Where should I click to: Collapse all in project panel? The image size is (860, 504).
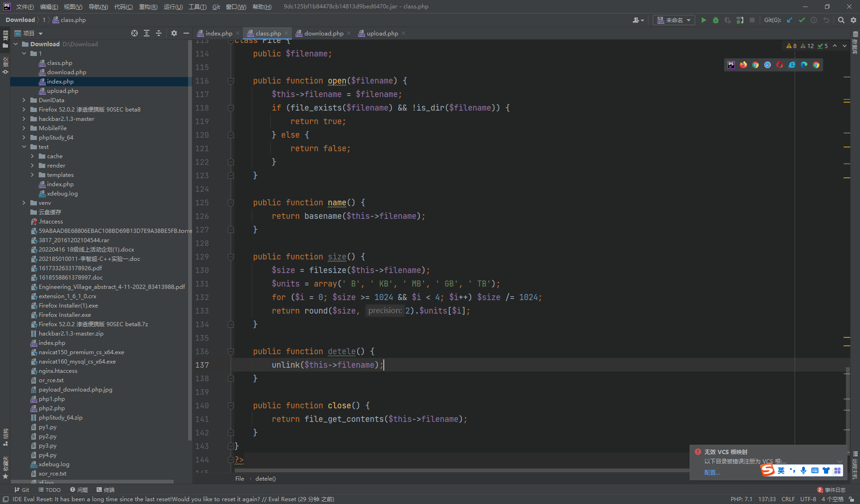[159, 33]
